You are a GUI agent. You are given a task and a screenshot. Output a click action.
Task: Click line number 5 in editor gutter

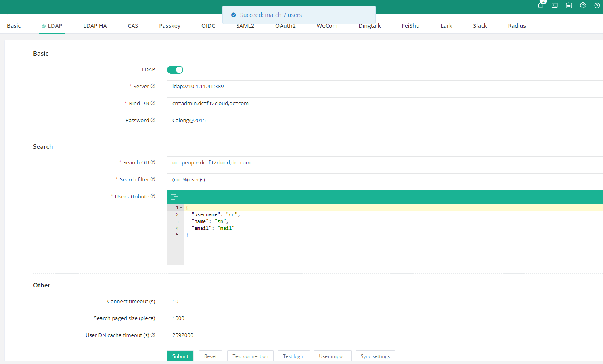pos(177,235)
